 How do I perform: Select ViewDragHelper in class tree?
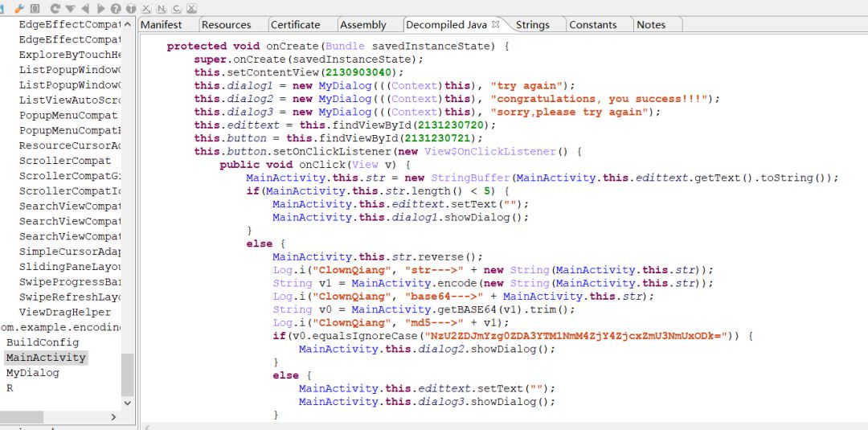click(x=65, y=312)
